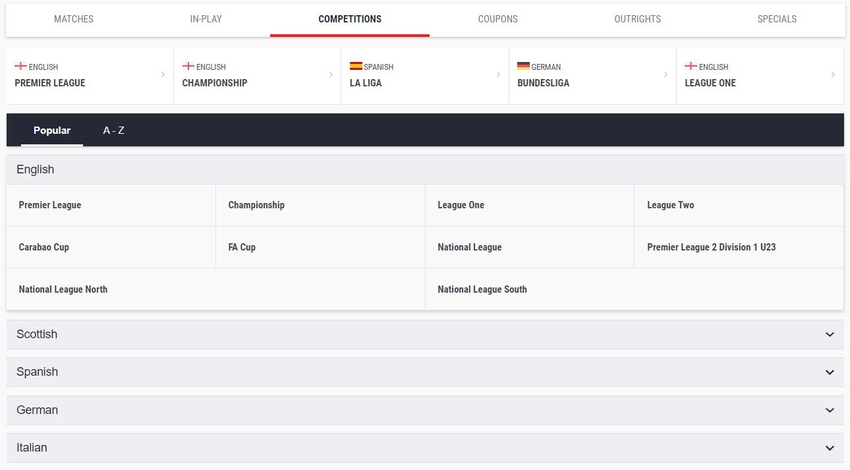The image size is (850, 470).
Task: Click the Germany flag icon on Bundesliga card
Action: [523, 66]
